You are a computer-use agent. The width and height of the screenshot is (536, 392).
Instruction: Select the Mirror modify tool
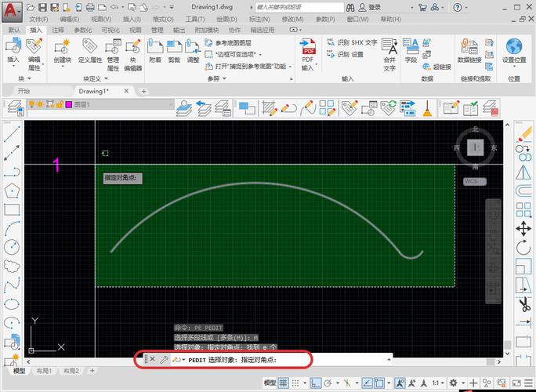click(523, 172)
